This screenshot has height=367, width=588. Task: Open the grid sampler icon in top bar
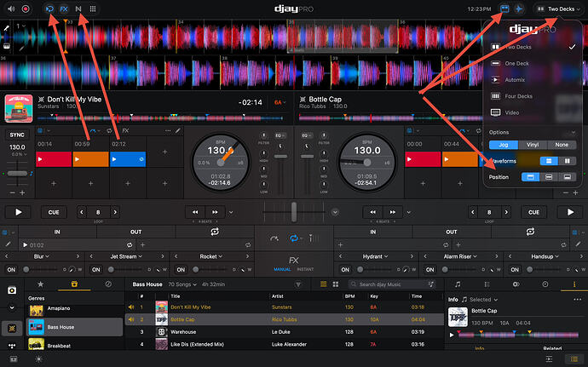[x=93, y=9]
